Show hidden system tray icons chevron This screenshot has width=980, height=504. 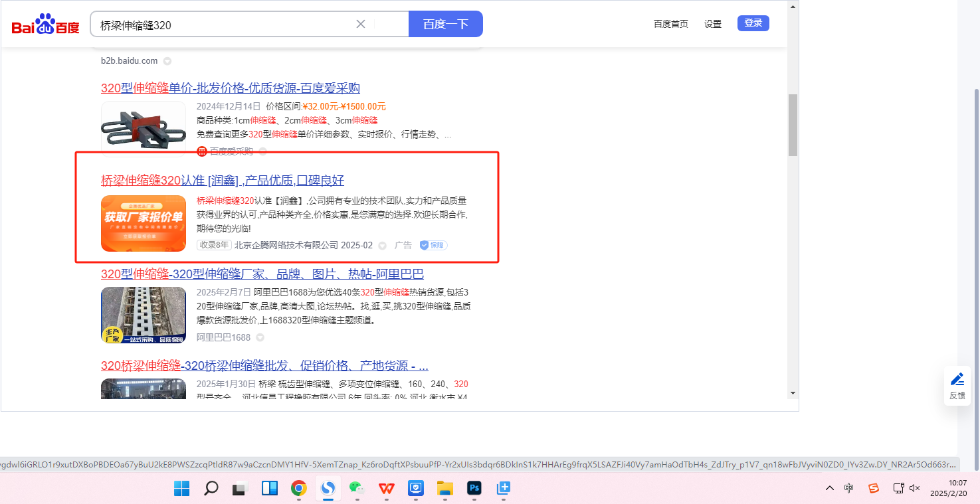click(829, 488)
